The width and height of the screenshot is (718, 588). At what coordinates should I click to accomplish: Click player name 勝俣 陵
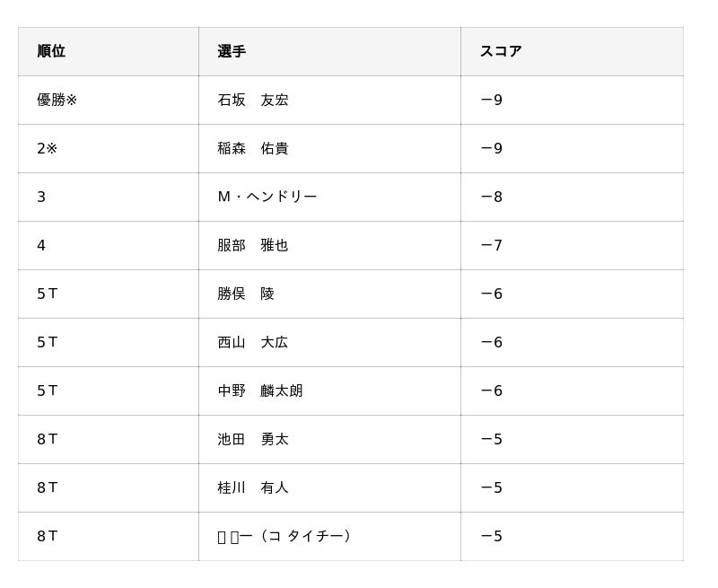point(246,294)
